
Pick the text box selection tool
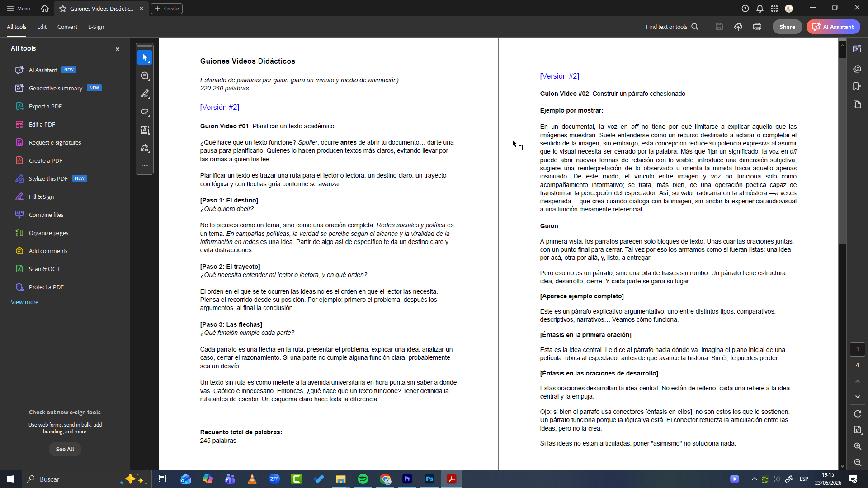tap(145, 130)
